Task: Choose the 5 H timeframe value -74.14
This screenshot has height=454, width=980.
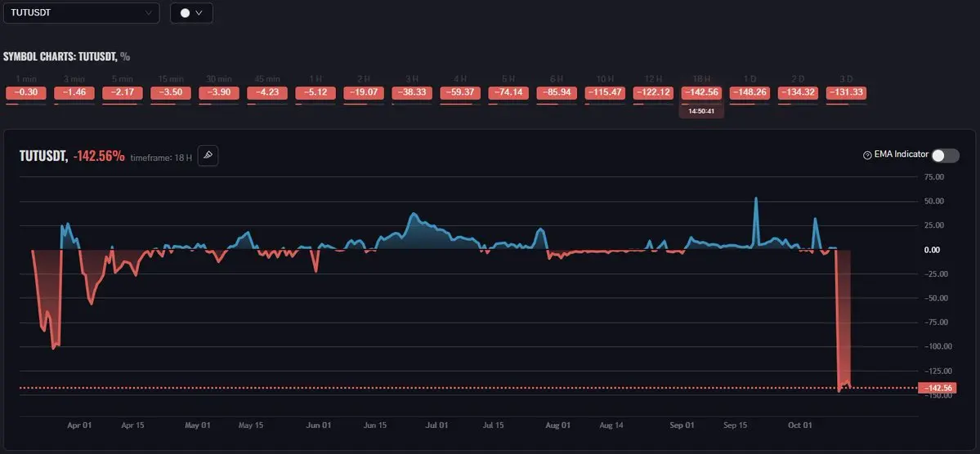Action: pos(508,93)
